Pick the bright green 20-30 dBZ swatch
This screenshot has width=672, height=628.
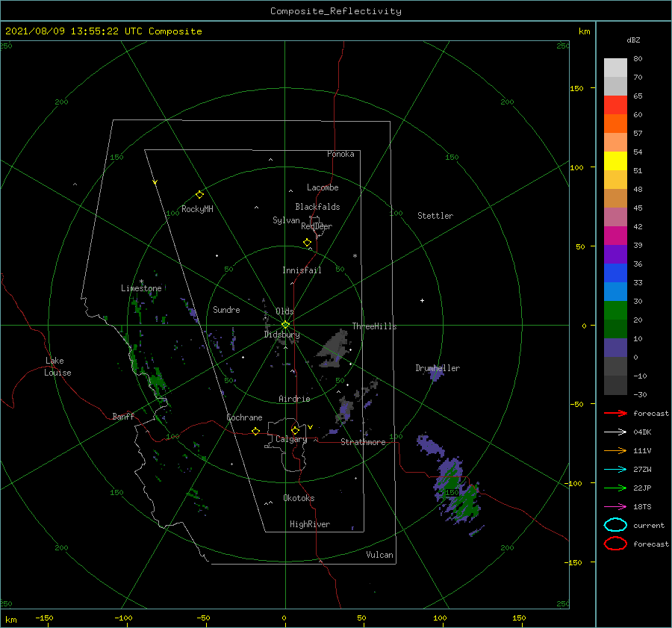(615, 311)
